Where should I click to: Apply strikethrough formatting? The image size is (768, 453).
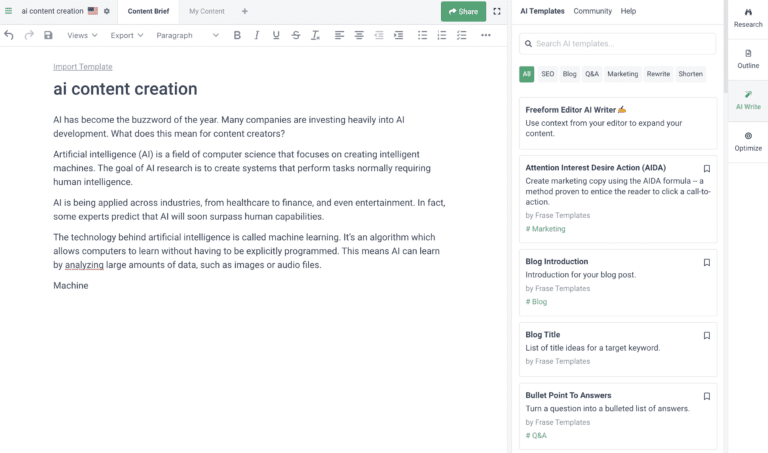[295, 35]
